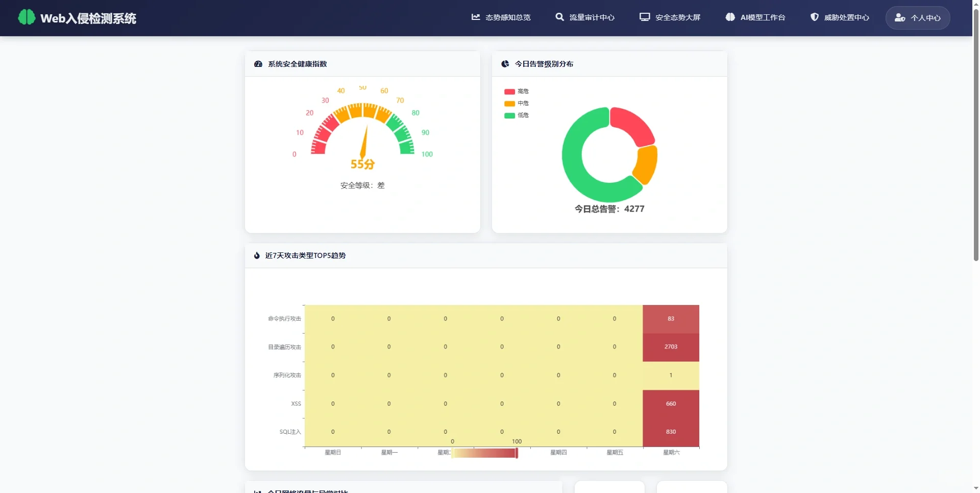This screenshot has width=980, height=493.
Task: Click the 今日总告警：4277 text
Action: (609, 209)
